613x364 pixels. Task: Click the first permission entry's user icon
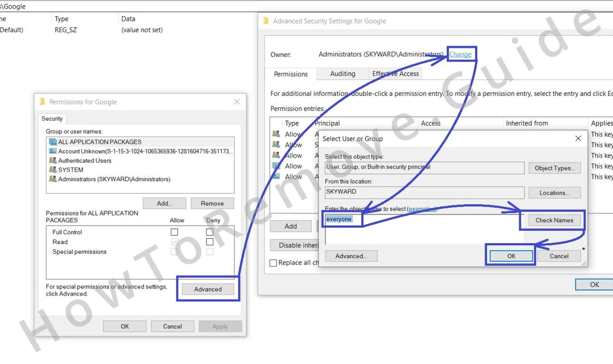pyautogui.click(x=276, y=134)
